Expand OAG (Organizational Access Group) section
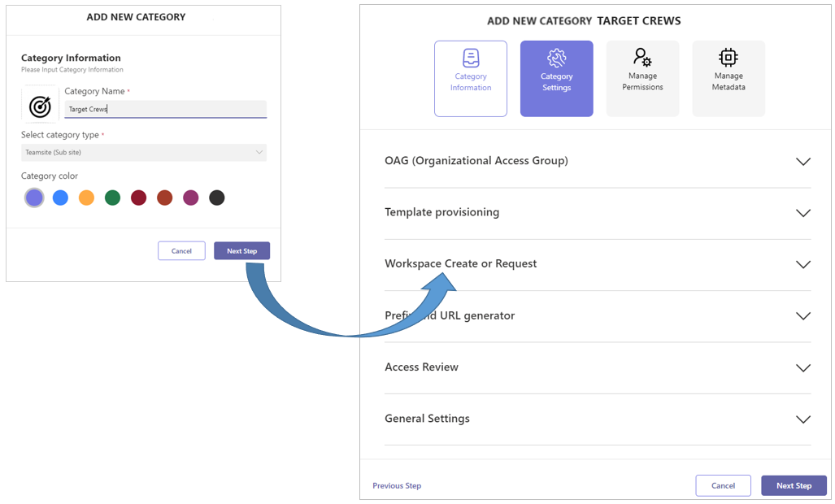 pyautogui.click(x=598, y=161)
